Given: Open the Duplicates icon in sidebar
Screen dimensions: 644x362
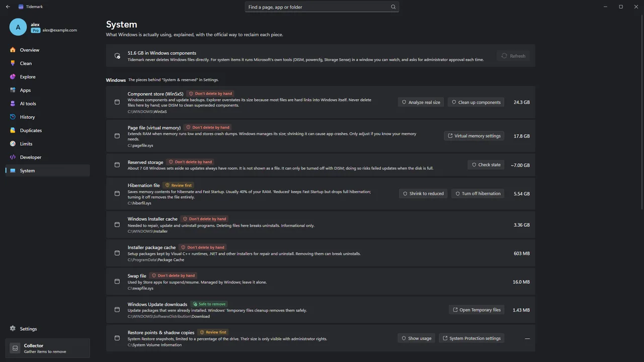Looking at the screenshot, I should [13, 131].
